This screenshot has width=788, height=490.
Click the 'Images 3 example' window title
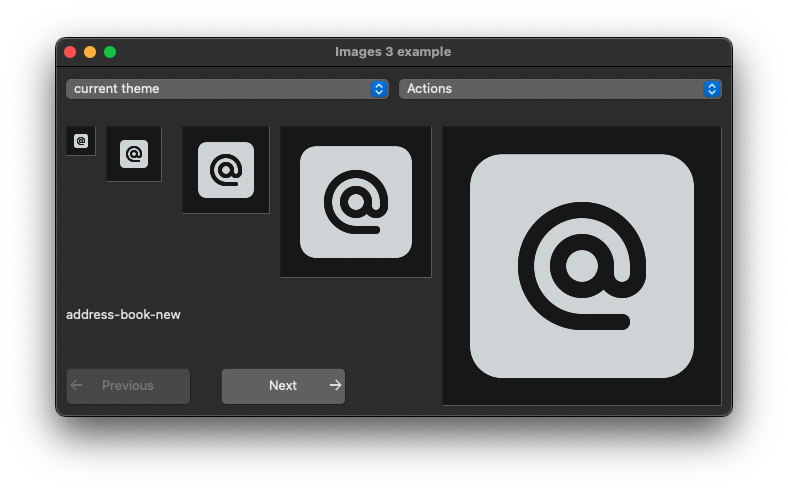pyautogui.click(x=393, y=52)
